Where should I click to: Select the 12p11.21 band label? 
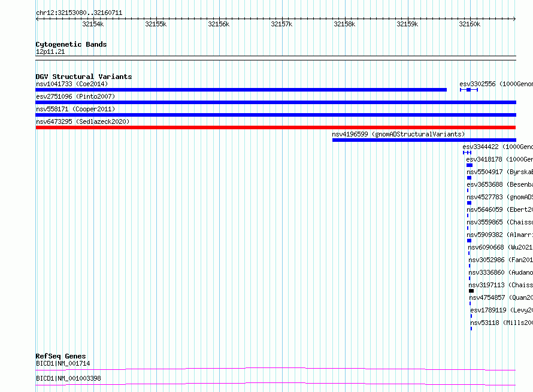click(x=50, y=51)
